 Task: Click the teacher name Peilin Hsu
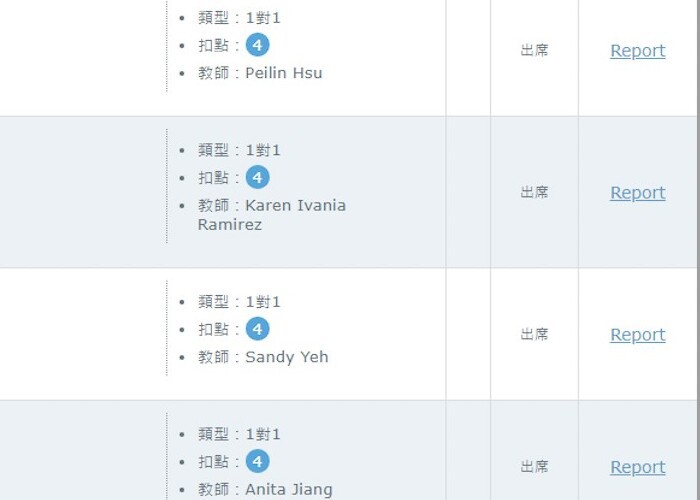[x=284, y=73]
